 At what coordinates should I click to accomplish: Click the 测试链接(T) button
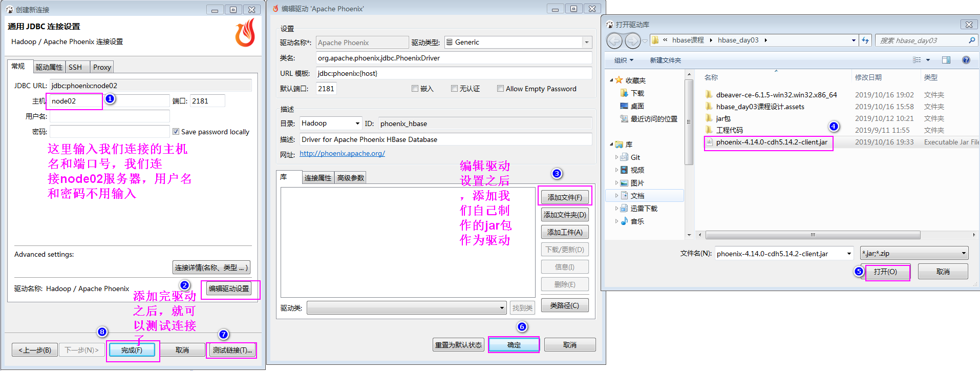(232, 350)
